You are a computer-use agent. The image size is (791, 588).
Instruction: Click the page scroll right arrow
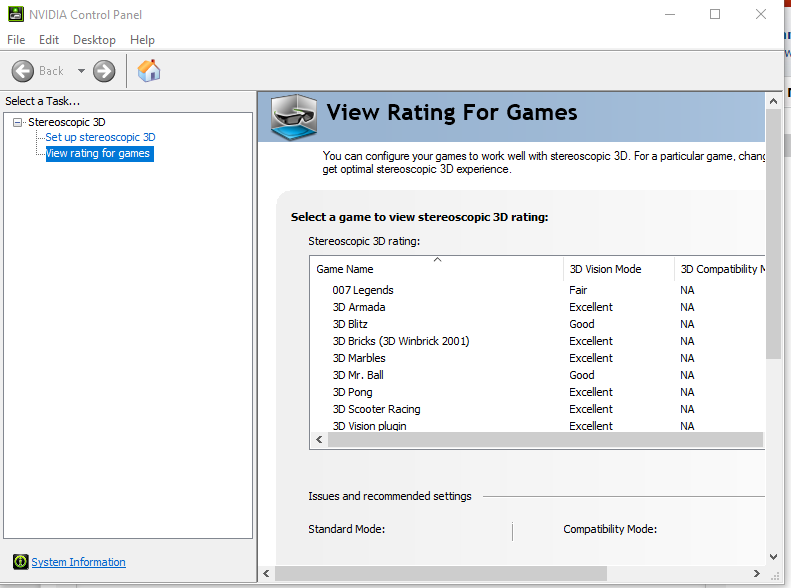click(x=756, y=573)
